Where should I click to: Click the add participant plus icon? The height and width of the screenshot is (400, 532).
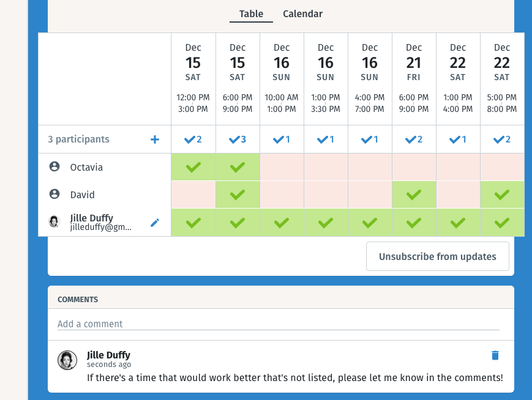155,139
